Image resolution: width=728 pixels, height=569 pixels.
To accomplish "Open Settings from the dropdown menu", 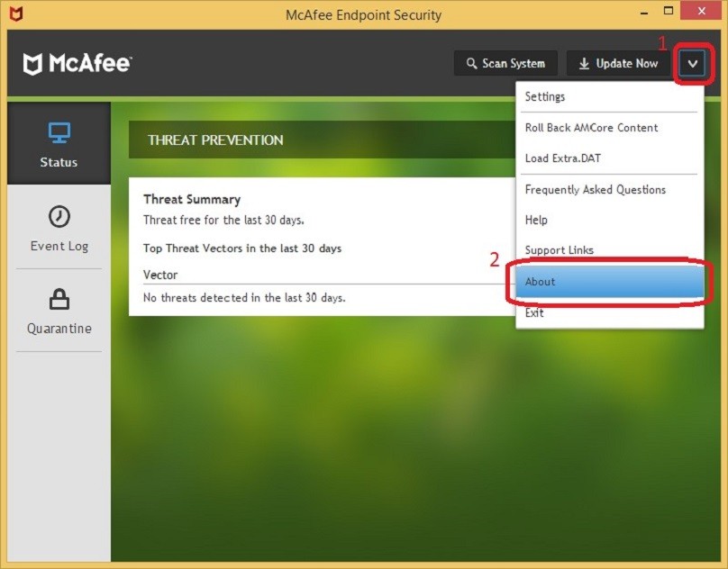I will tap(610, 97).
